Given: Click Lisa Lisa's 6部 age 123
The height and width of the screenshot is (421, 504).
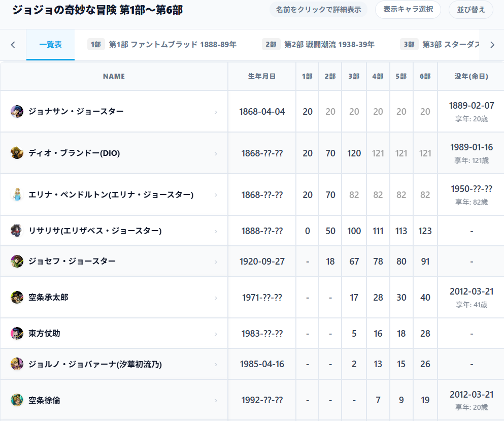Looking at the screenshot, I should tap(425, 231).
